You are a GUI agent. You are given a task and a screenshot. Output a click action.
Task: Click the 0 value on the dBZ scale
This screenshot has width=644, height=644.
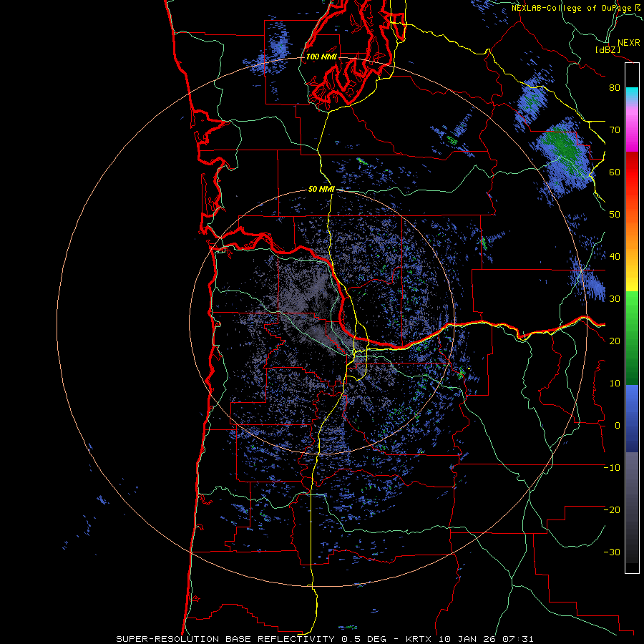pos(617,426)
